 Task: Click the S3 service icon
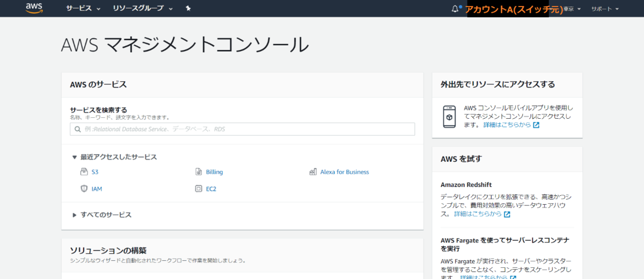coord(84,172)
